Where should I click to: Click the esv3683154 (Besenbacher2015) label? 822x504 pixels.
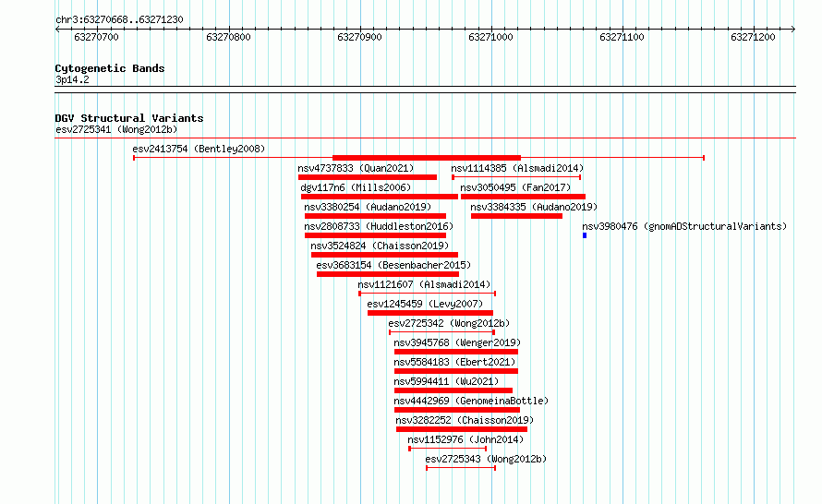click(393, 265)
